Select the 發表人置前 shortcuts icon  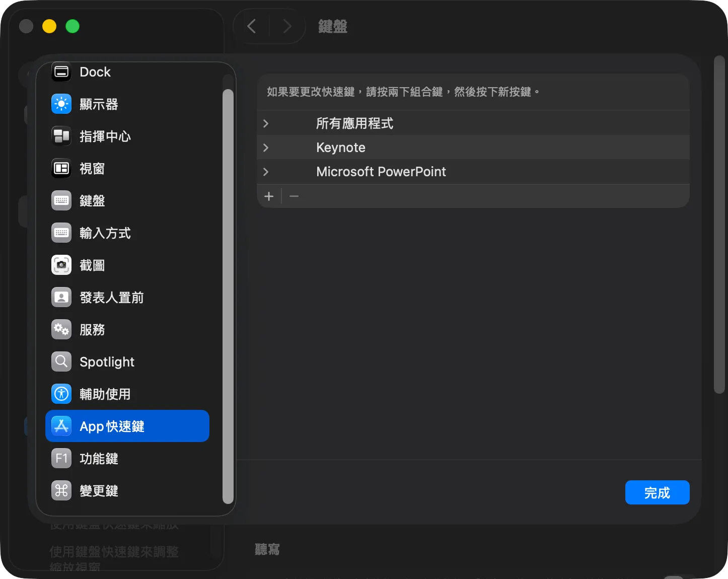61,297
